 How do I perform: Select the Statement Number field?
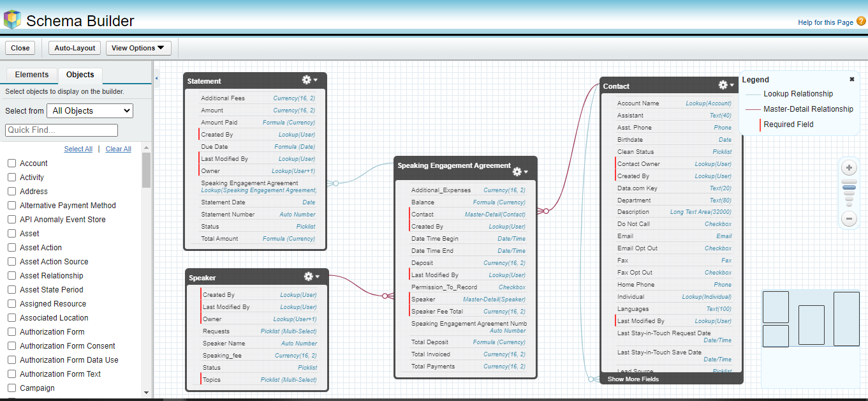click(x=258, y=215)
